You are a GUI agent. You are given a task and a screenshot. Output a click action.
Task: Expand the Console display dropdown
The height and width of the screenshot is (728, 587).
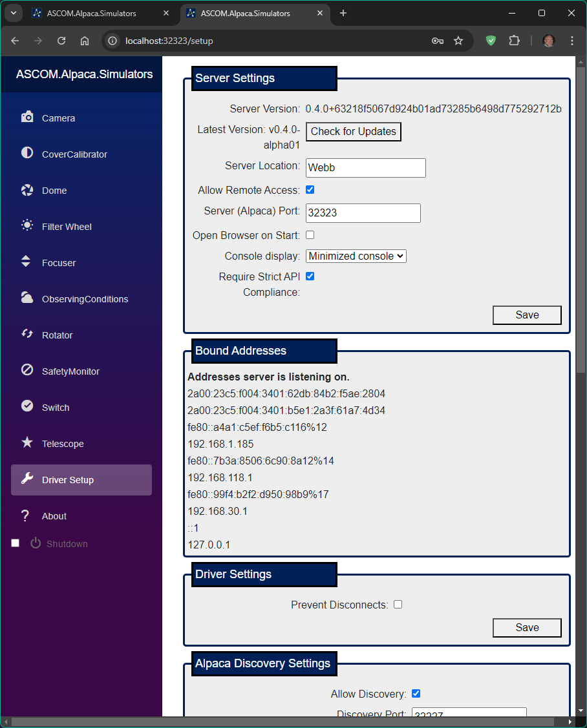[356, 256]
